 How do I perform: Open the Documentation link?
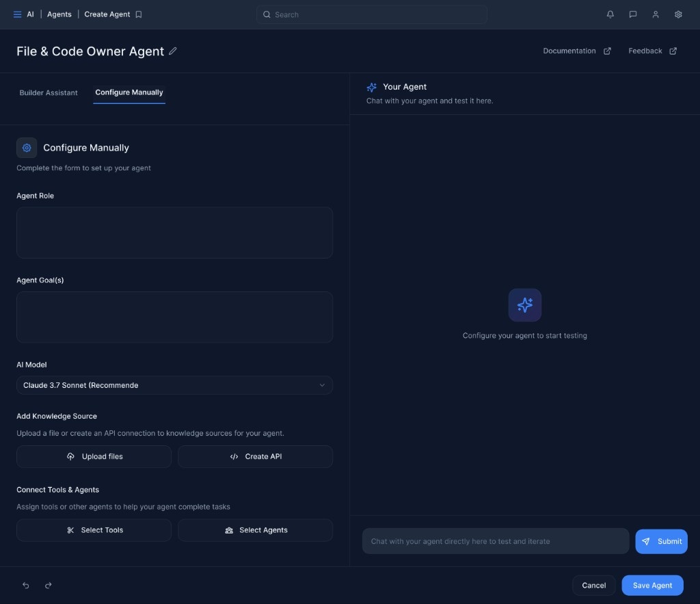(569, 51)
